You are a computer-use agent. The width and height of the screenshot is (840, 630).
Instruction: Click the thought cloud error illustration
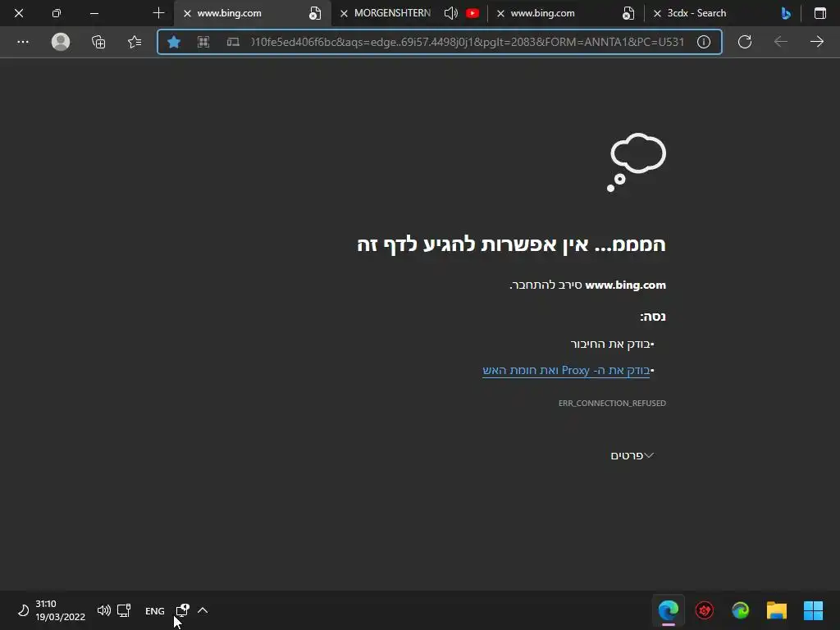tap(637, 162)
